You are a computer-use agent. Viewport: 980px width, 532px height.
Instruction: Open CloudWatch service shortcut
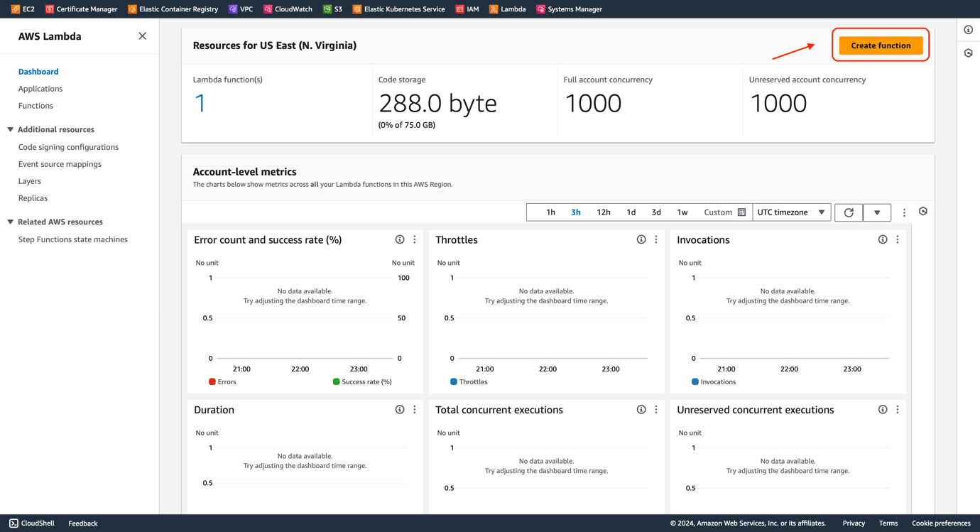point(288,9)
